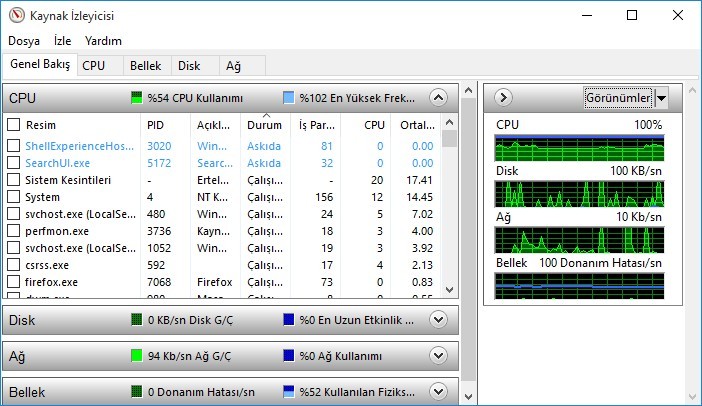Collapse the graphs pane with arrow button
Screen dimensions: 702x406
(503, 97)
